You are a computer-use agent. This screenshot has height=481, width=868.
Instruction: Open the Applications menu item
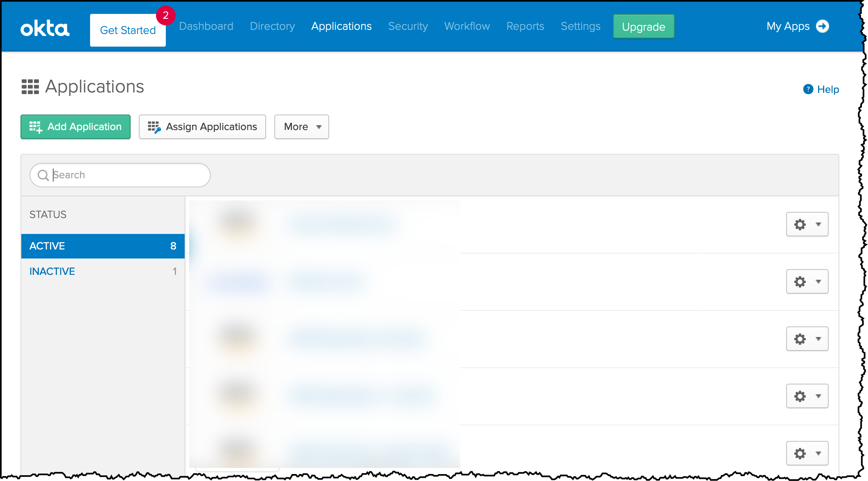tap(341, 27)
